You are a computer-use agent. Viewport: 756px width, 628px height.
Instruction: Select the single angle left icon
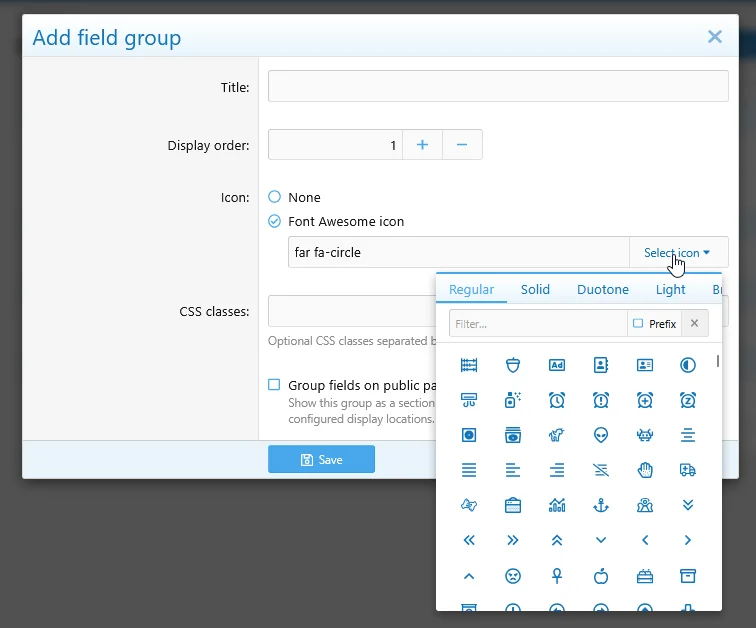[645, 540]
